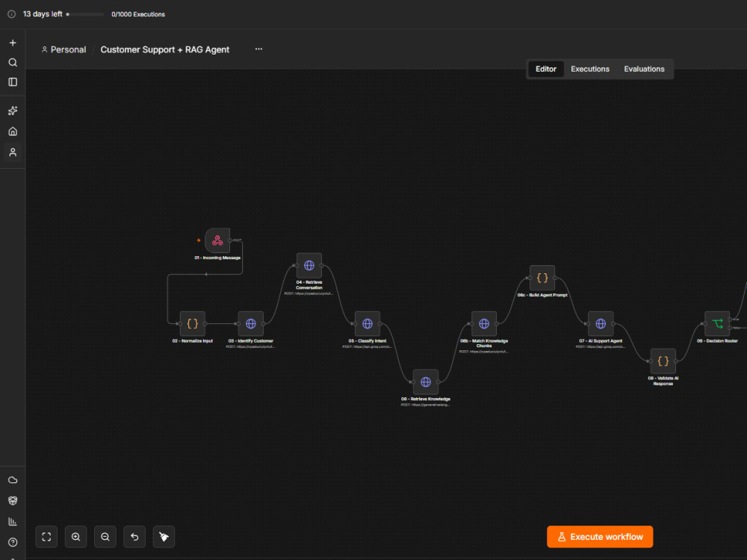
Task: Toggle the sidebar panel icon
Action: point(13,82)
